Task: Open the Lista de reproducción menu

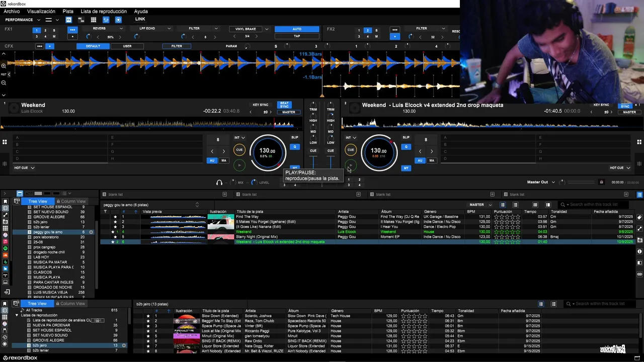Action: pos(104,12)
